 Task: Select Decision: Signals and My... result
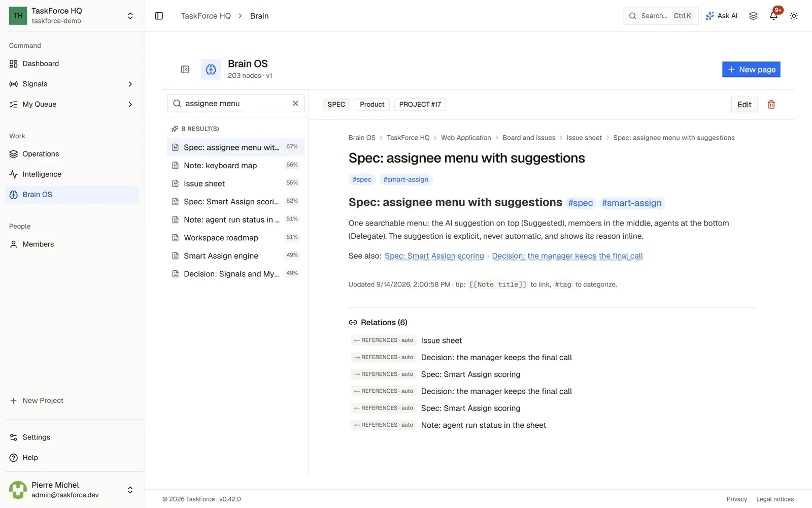pyautogui.click(x=235, y=274)
